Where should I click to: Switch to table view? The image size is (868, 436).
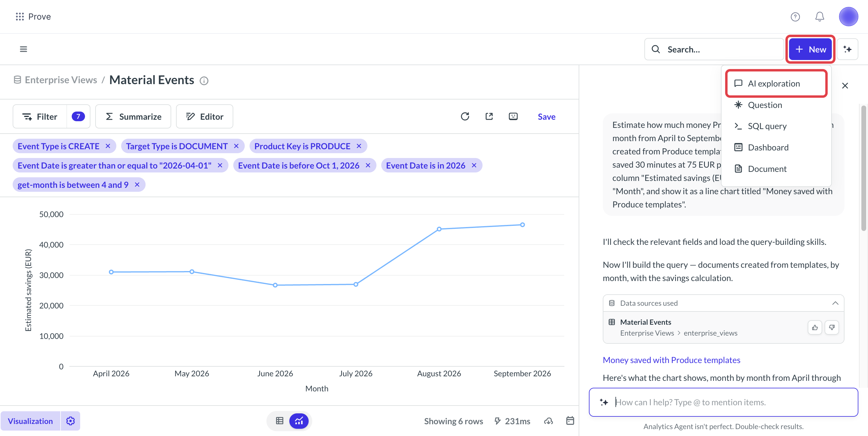point(279,421)
